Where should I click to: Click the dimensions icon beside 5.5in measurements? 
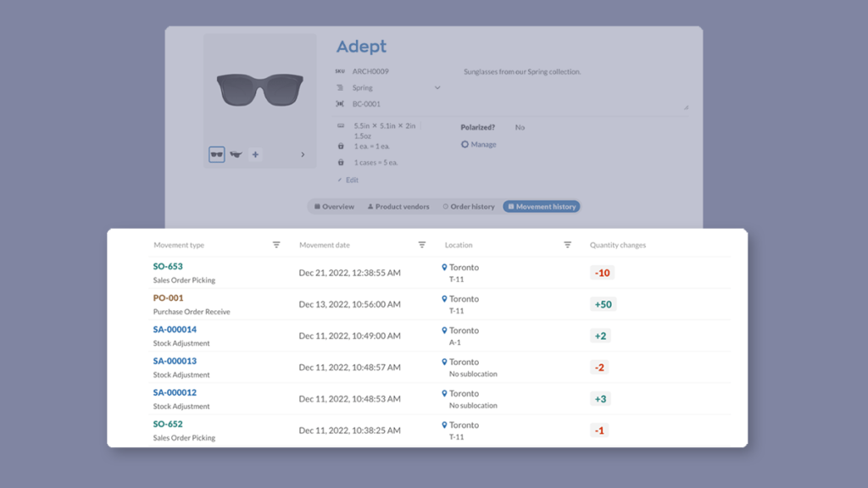click(x=341, y=125)
